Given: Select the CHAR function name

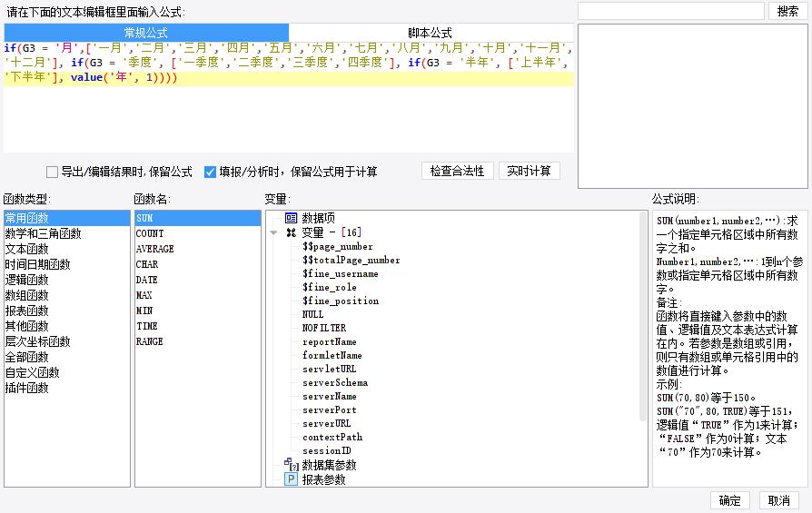Looking at the screenshot, I should (x=198, y=264).
